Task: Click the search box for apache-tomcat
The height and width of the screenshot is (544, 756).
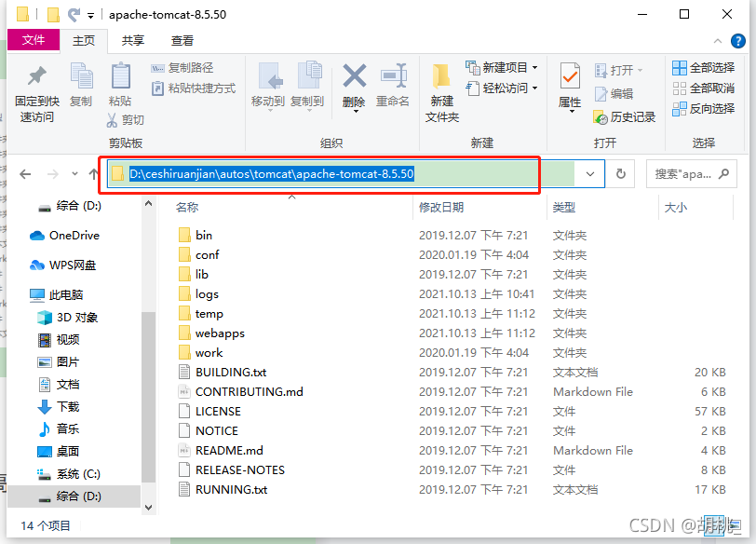Action: pyautogui.click(x=692, y=173)
